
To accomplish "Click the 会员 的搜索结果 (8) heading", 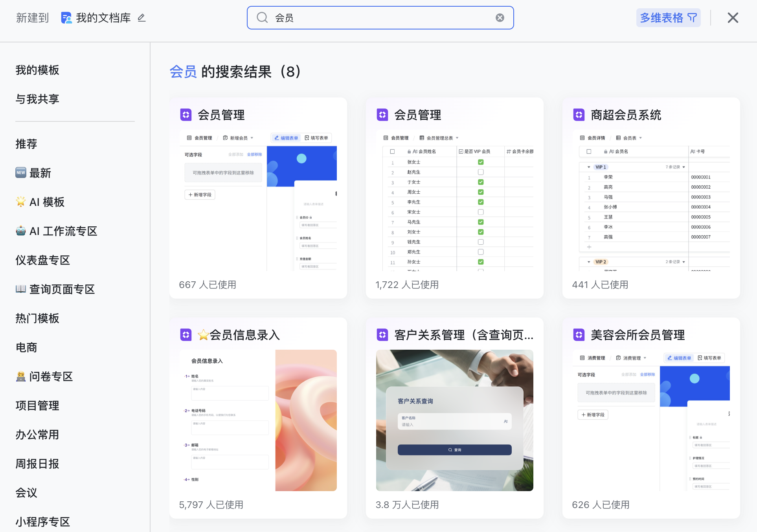I will point(235,72).
